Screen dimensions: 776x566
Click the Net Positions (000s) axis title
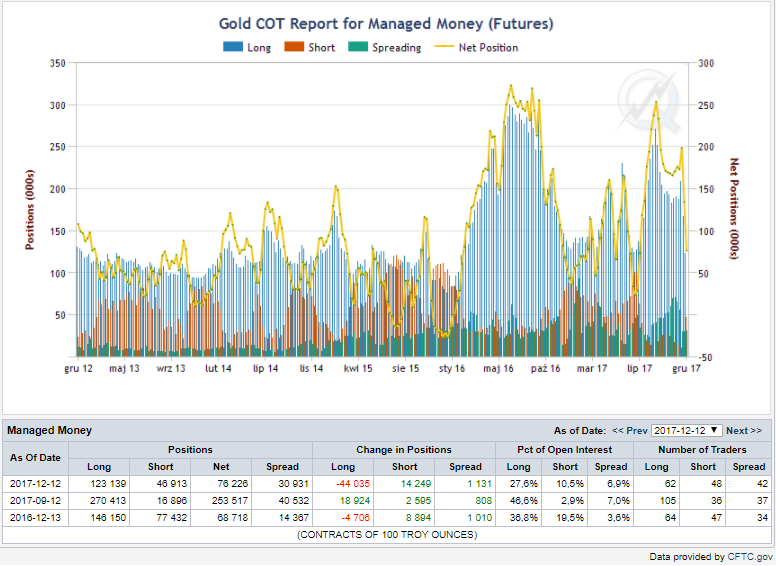[734, 208]
